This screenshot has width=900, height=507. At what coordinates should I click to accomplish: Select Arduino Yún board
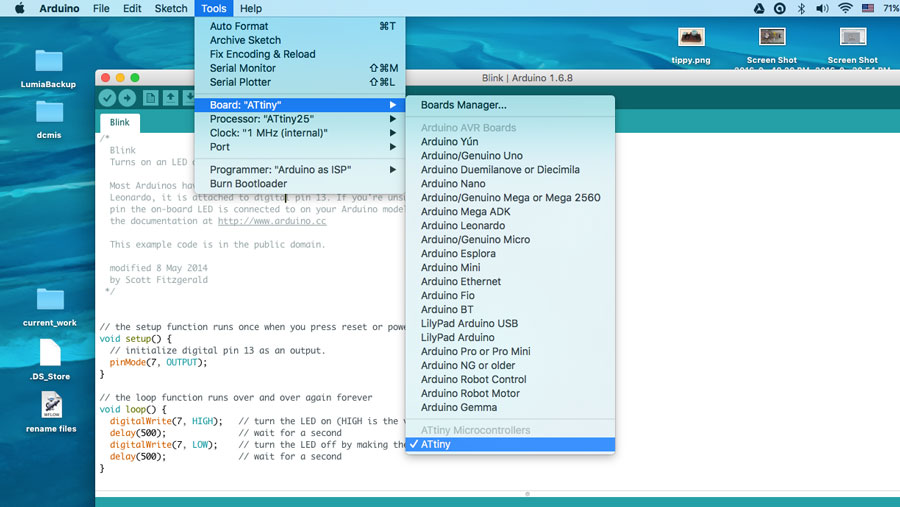click(510, 142)
